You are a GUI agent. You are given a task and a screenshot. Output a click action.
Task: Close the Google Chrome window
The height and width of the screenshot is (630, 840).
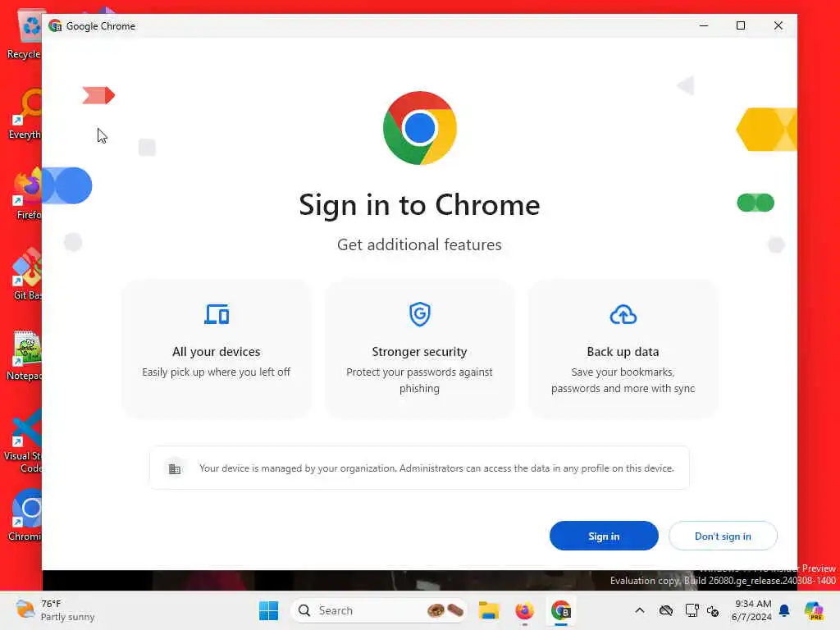pyautogui.click(x=778, y=25)
